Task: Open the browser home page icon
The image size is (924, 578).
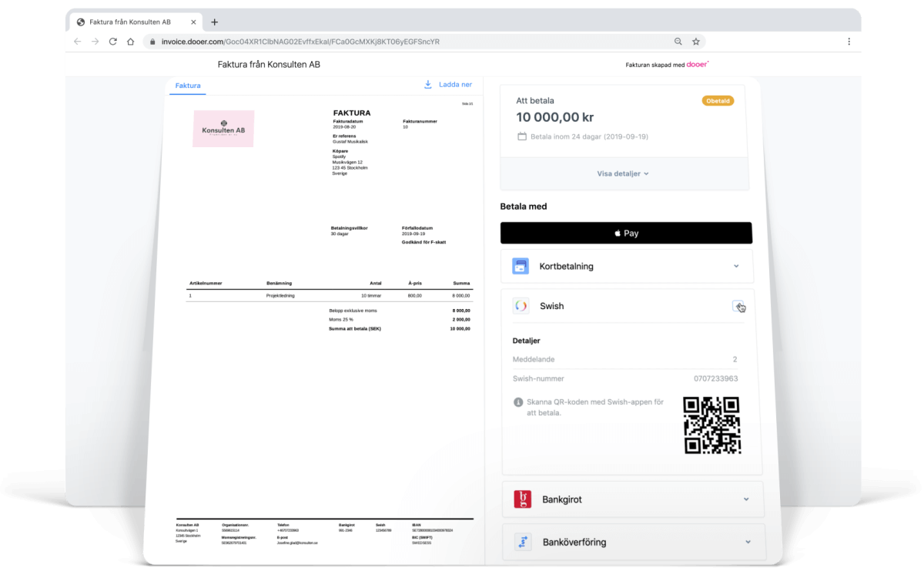Action: [130, 42]
